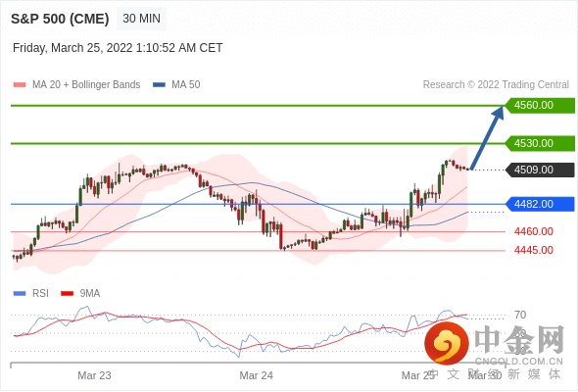Screen dimensions: 578x392
Task: Select the 30 MIN timeframe badge
Action: click(141, 19)
